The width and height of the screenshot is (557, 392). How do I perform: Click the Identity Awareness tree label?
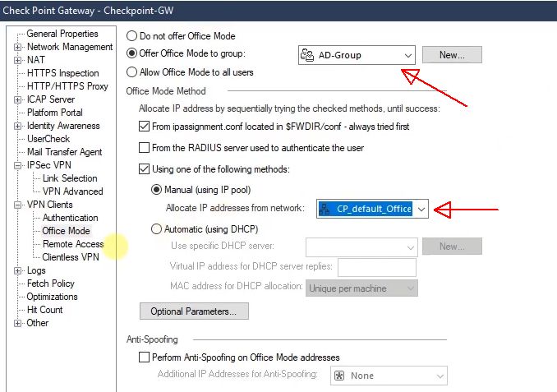[x=63, y=126]
